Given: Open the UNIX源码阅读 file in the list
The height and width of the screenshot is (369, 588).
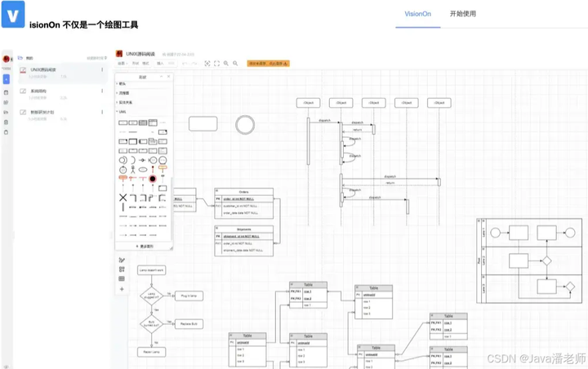Looking at the screenshot, I should click(x=63, y=73).
